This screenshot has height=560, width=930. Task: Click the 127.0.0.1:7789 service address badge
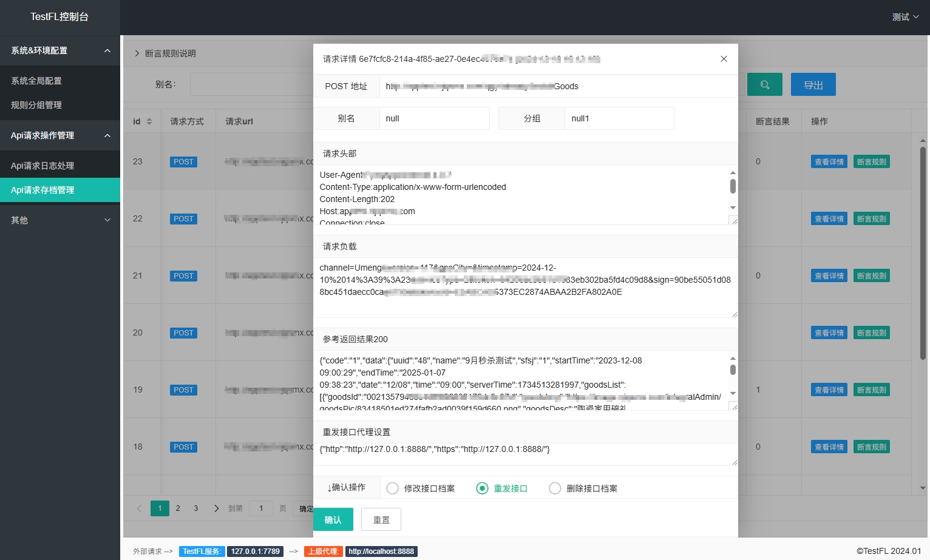[255, 552]
